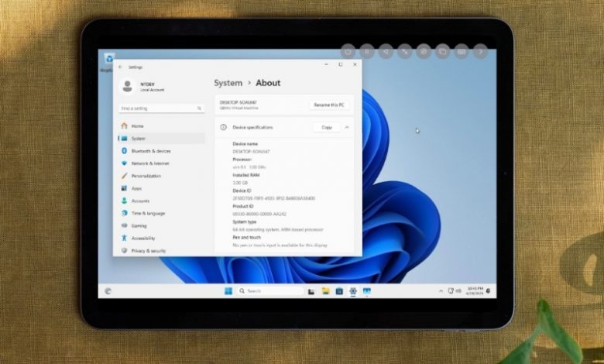Click the UTM restart triangle icon
Image resolution: width=604 pixels, height=364 pixels.
point(386,52)
